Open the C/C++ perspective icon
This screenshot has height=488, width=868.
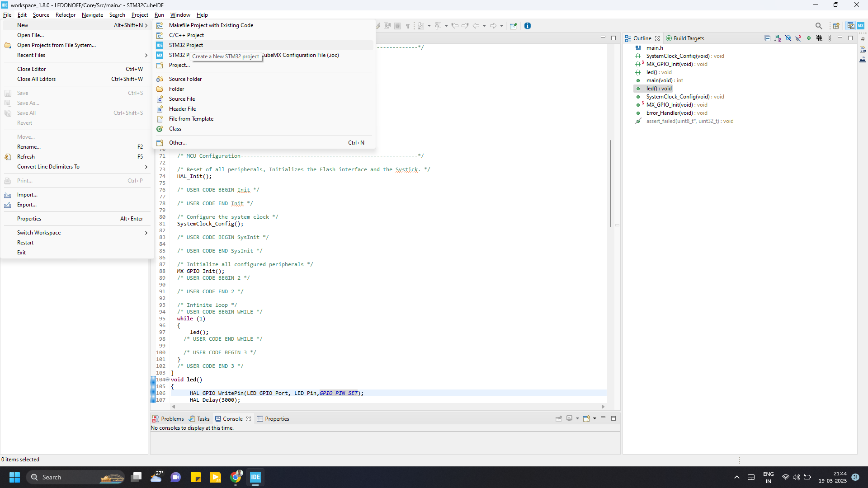[x=850, y=26]
